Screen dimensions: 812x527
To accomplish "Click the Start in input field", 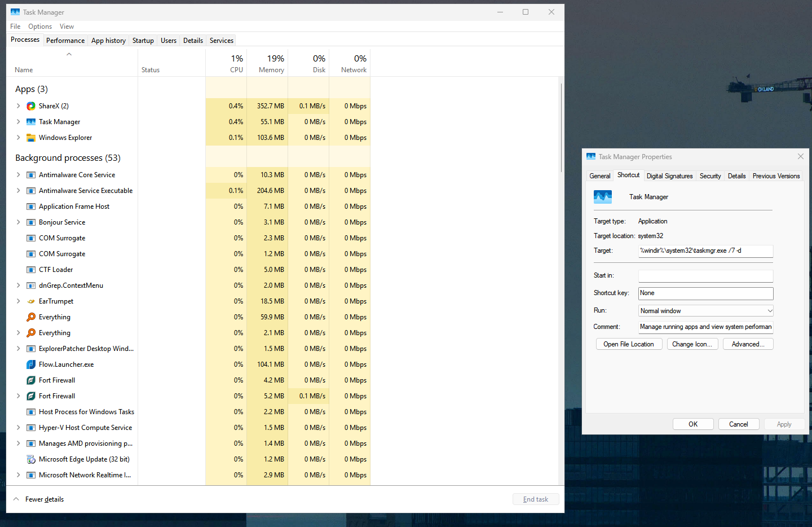I will [705, 276].
